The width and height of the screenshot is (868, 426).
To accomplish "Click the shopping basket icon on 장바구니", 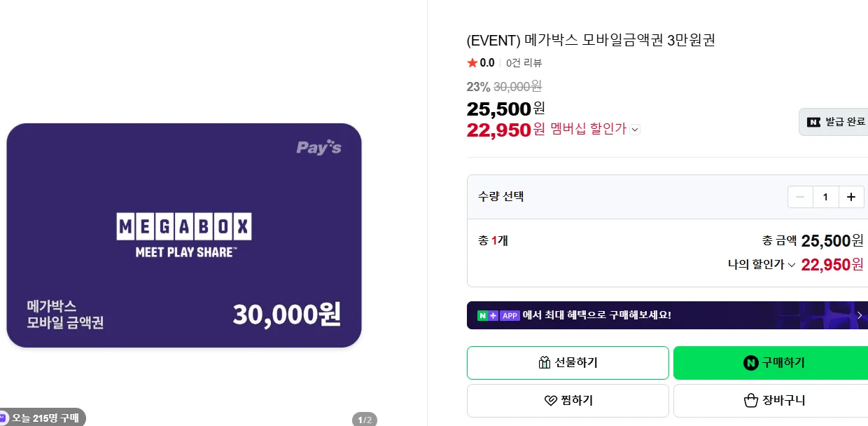I will 751,401.
